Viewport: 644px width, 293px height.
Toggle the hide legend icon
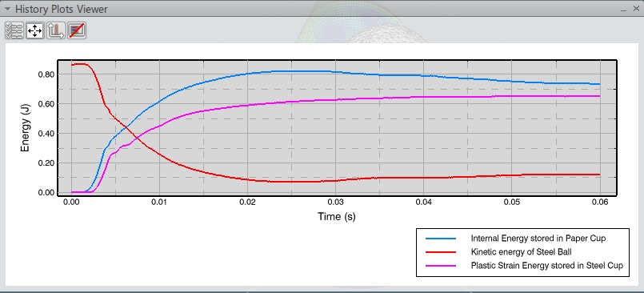77,30
